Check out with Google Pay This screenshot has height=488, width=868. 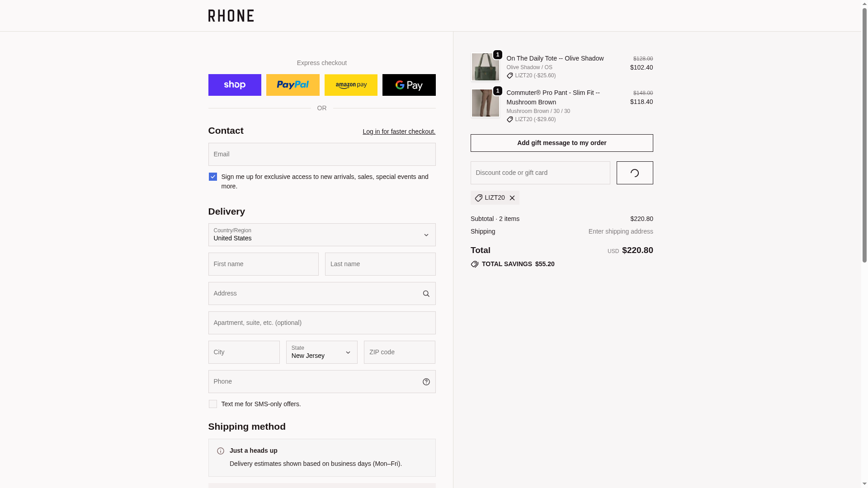pyautogui.click(x=409, y=85)
